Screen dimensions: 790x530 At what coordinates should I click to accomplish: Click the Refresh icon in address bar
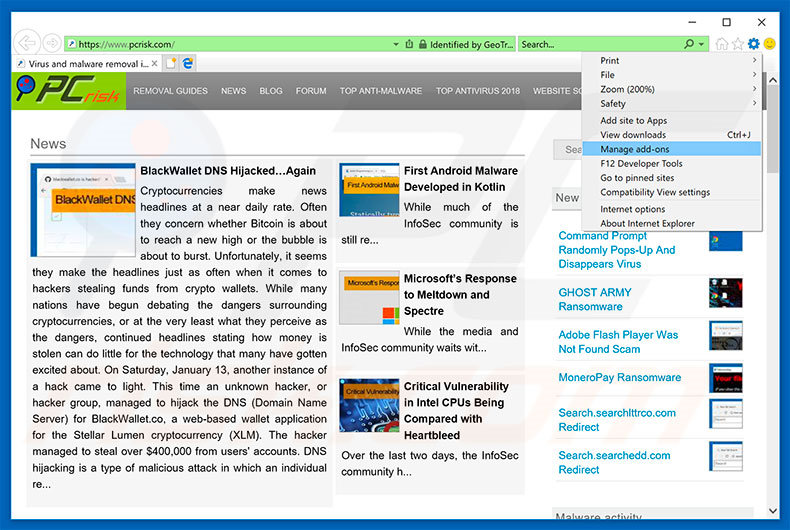410,44
